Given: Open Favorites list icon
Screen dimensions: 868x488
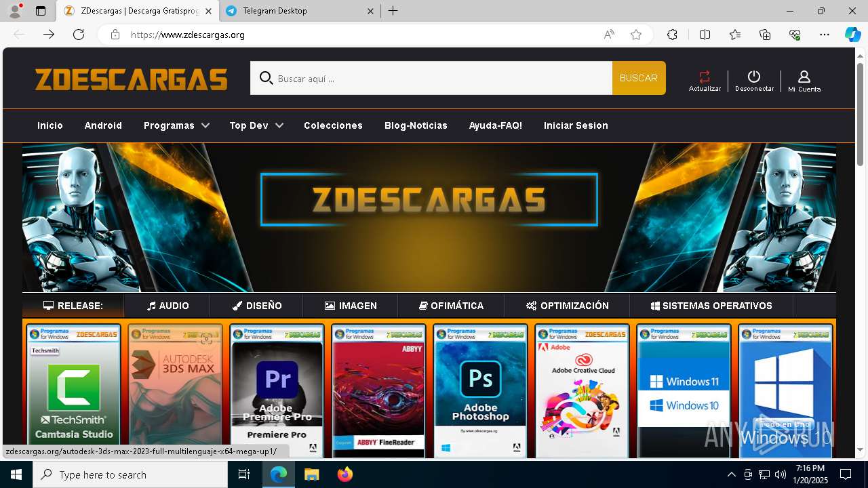Looking at the screenshot, I should [735, 35].
